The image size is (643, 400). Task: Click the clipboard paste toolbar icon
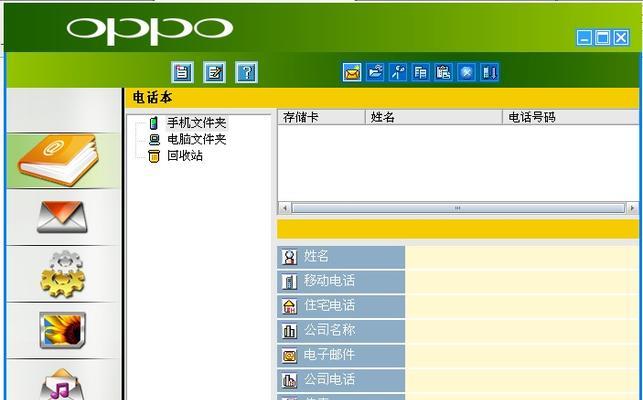tap(443, 72)
